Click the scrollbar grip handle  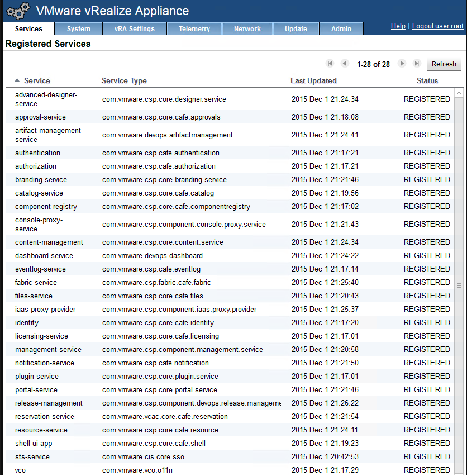point(459,285)
